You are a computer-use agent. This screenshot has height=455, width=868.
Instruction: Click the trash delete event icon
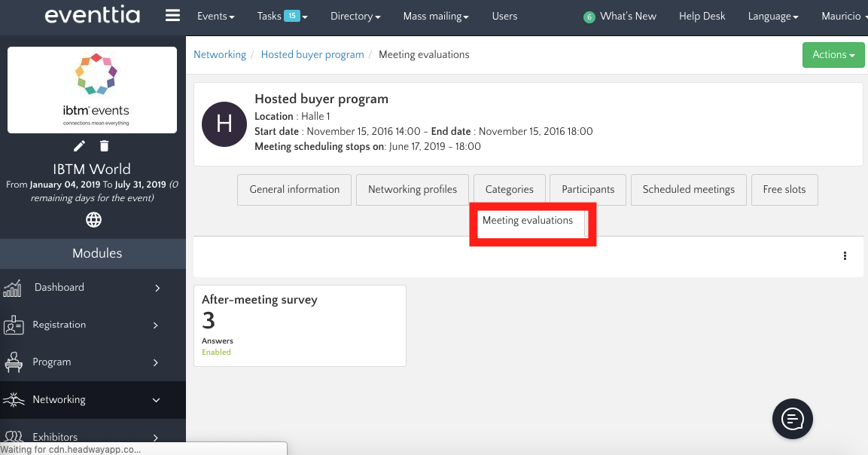(x=105, y=146)
